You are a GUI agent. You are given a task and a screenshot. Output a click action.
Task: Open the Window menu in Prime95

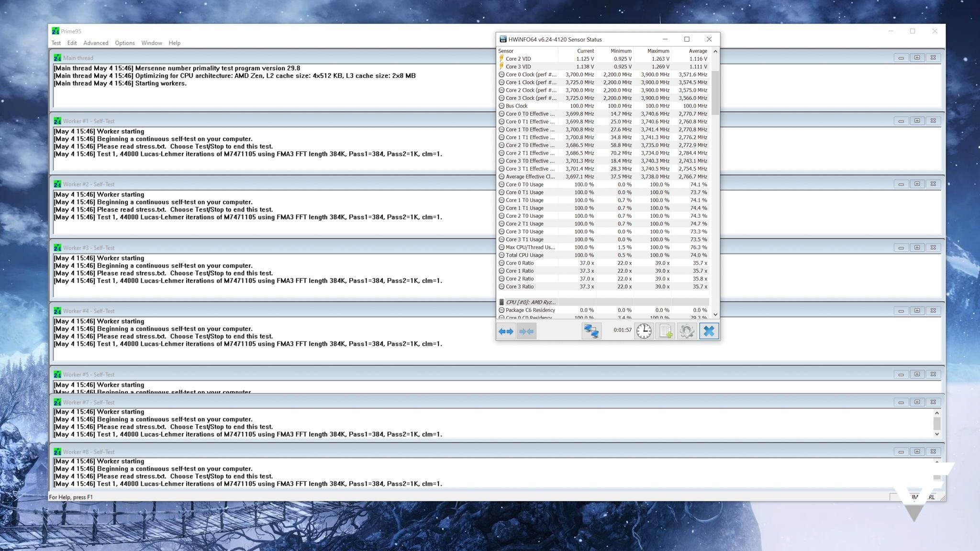(152, 43)
